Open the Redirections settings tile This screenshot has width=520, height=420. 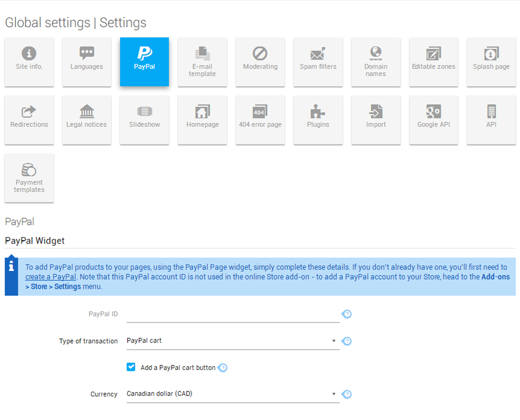coord(29,120)
